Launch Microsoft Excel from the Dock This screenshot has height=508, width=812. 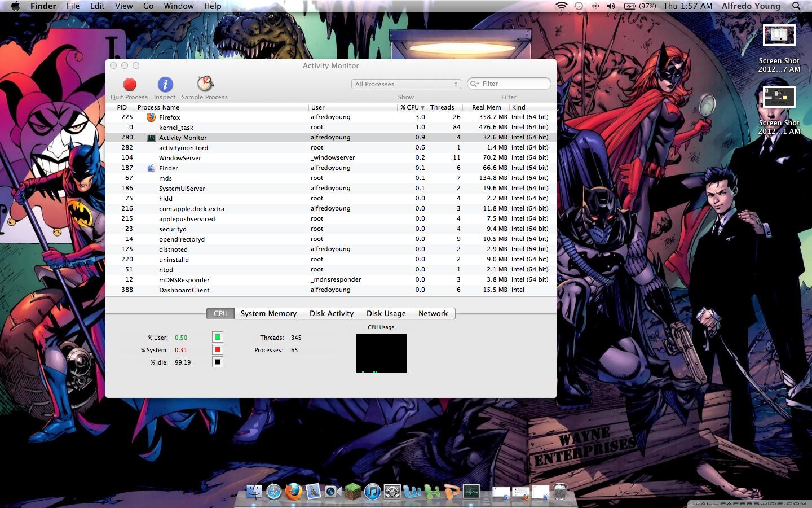click(x=431, y=492)
